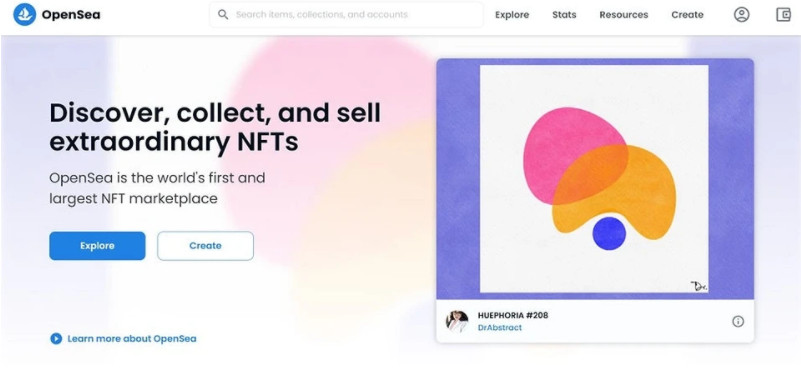
Task: Open the DrAbstract creator link
Action: tap(500, 327)
